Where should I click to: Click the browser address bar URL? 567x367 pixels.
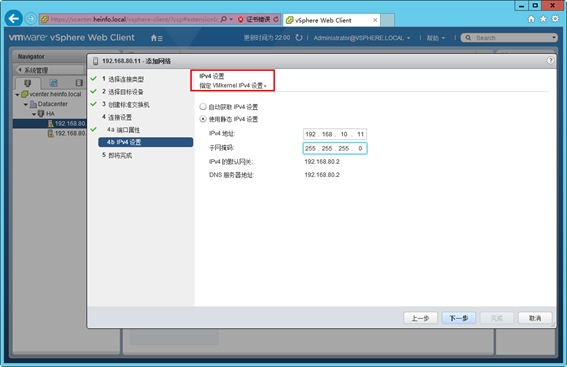pos(134,20)
